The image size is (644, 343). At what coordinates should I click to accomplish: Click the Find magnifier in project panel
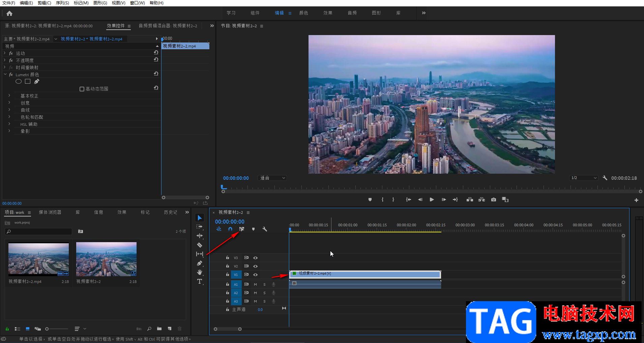pyautogui.click(x=149, y=328)
